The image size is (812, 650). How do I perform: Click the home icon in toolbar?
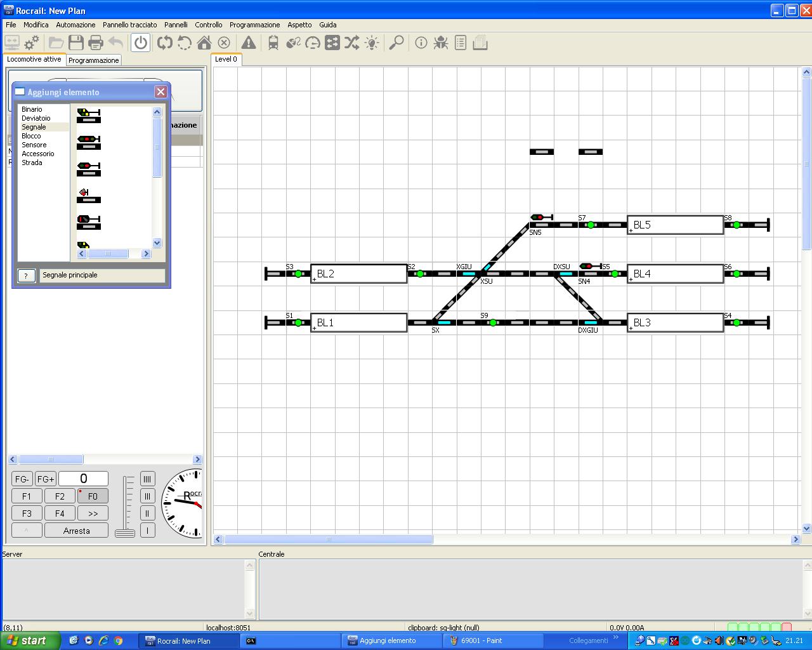204,43
